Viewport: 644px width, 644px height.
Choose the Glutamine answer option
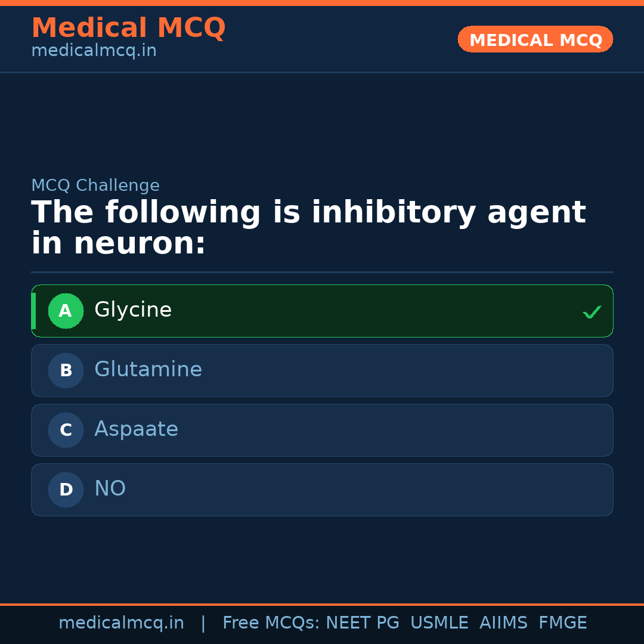point(322,370)
